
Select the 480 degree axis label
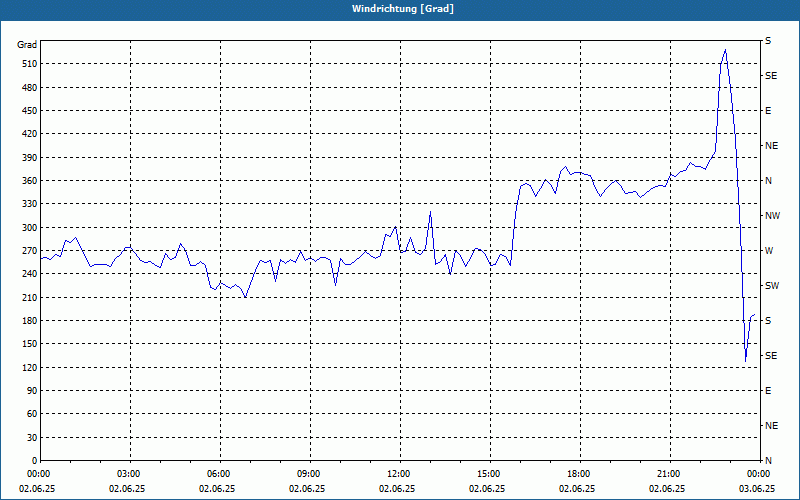coord(30,88)
